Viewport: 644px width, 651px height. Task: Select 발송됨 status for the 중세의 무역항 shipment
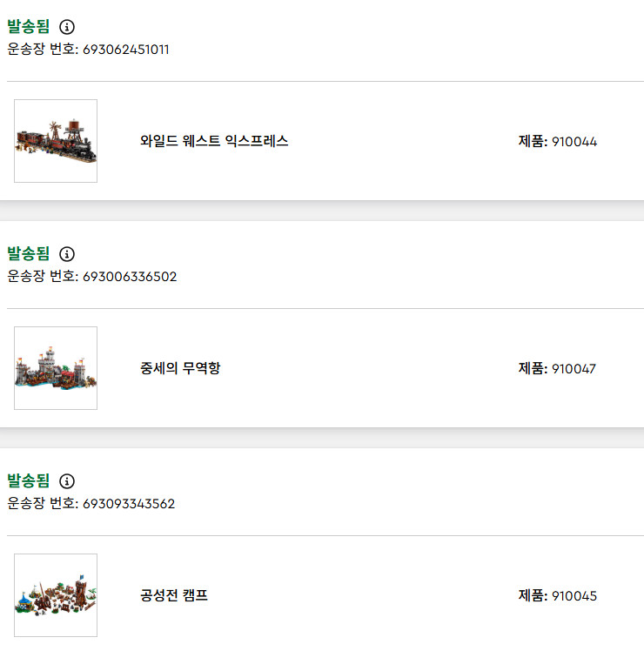point(29,254)
